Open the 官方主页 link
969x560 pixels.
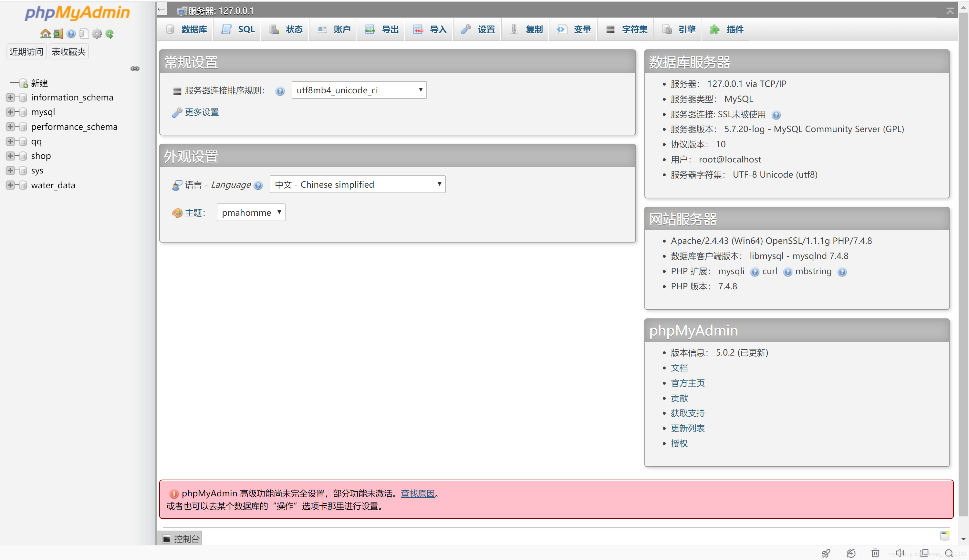688,383
